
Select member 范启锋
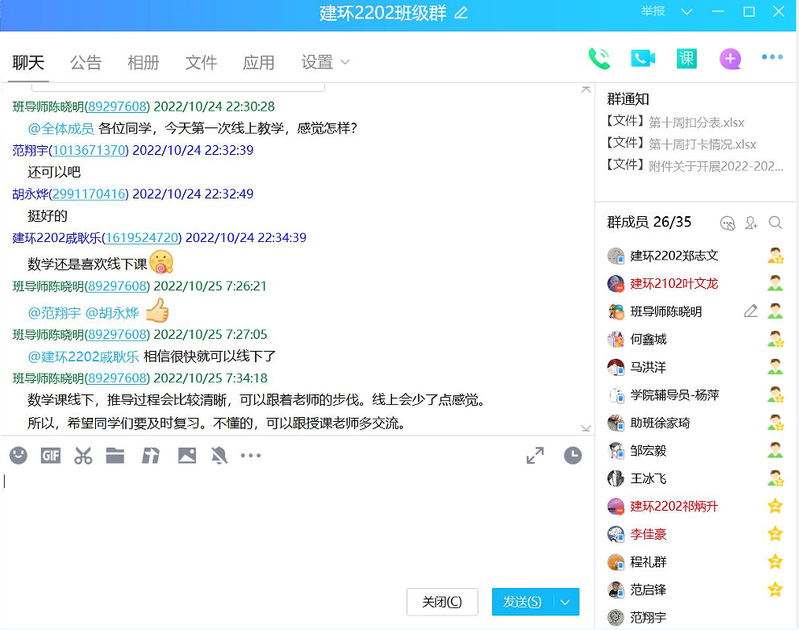pos(696,590)
